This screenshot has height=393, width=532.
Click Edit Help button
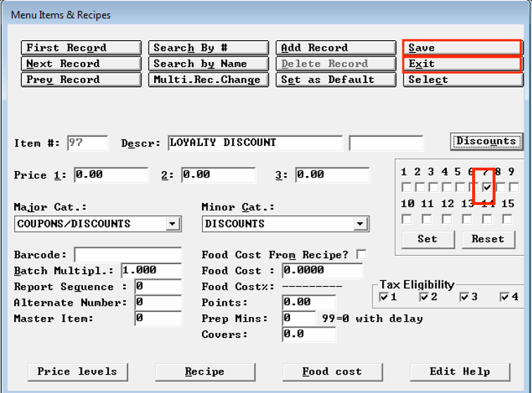(460, 372)
